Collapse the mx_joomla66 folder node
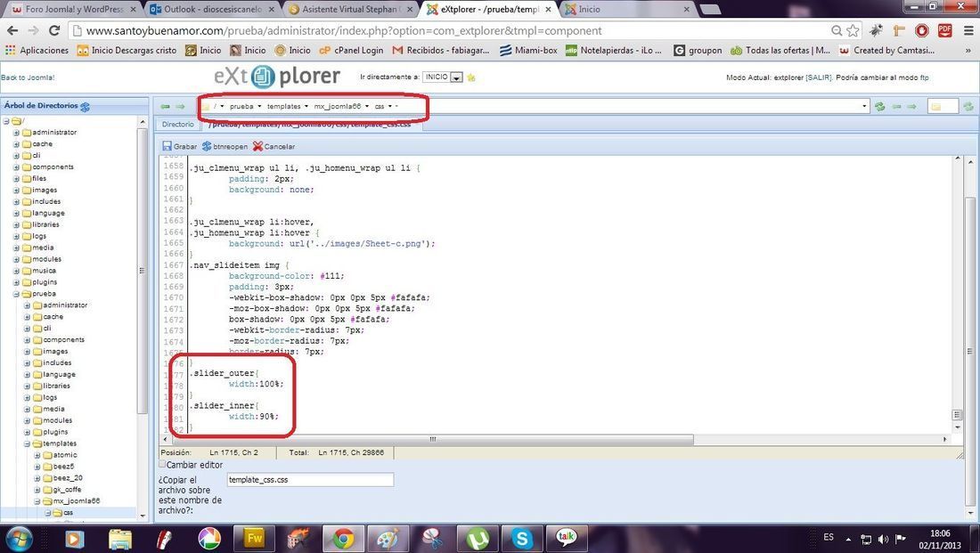 [37, 501]
